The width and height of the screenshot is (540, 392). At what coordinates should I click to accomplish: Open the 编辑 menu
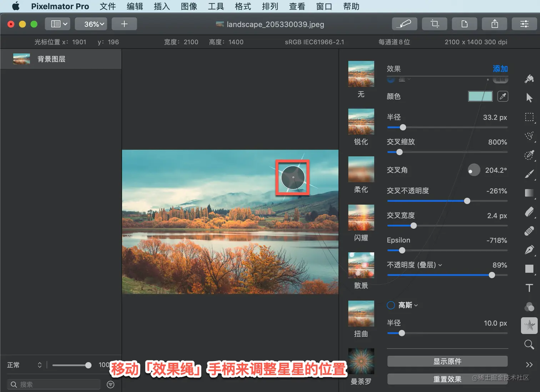click(135, 6)
